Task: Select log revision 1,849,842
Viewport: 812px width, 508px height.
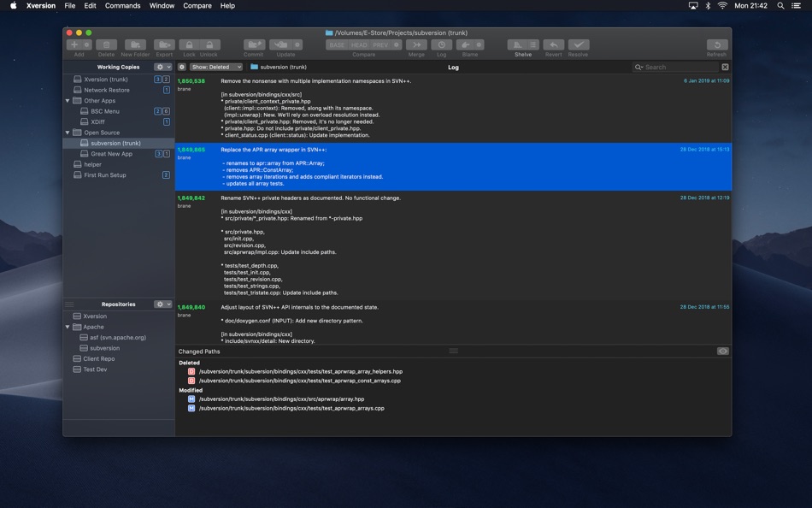Action: point(453,245)
